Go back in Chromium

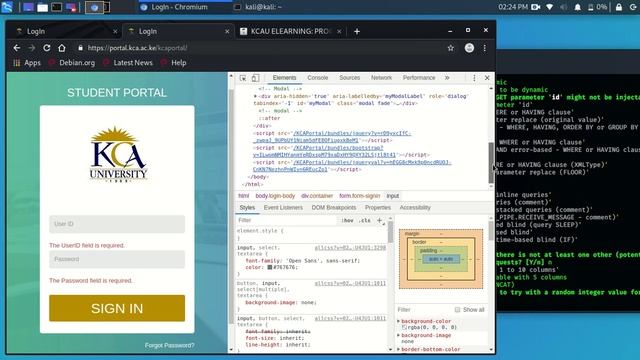coord(17,48)
